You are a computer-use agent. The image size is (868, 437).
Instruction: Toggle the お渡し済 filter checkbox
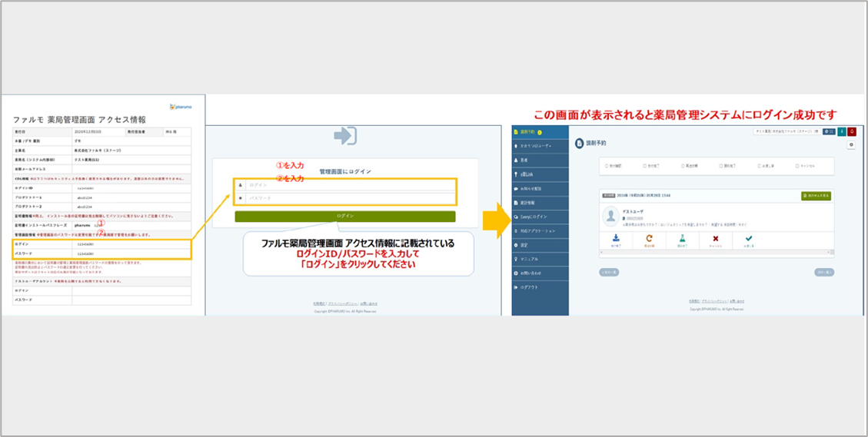758,166
